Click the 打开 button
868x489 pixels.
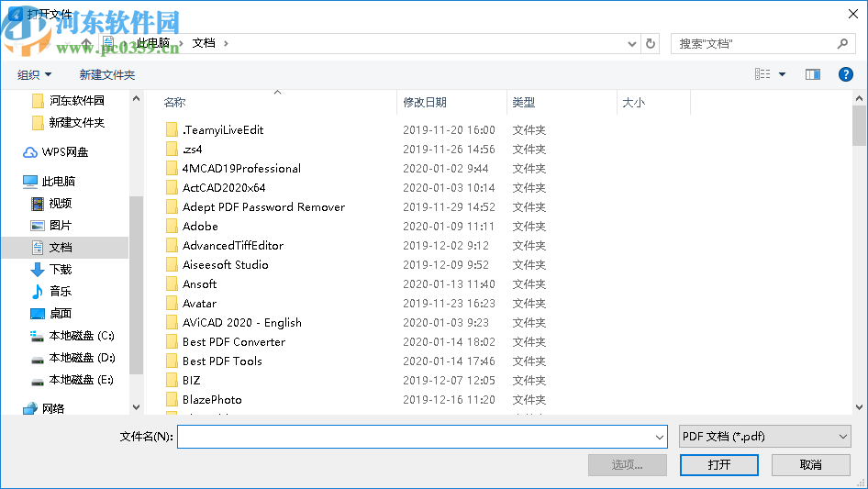(719, 464)
